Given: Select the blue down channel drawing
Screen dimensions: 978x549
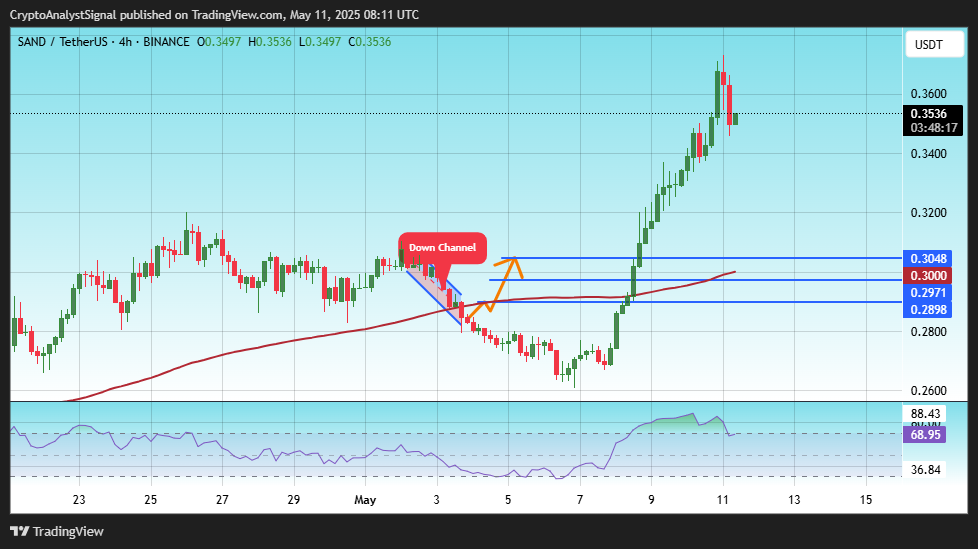Looking at the screenshot, I should pos(434,293).
